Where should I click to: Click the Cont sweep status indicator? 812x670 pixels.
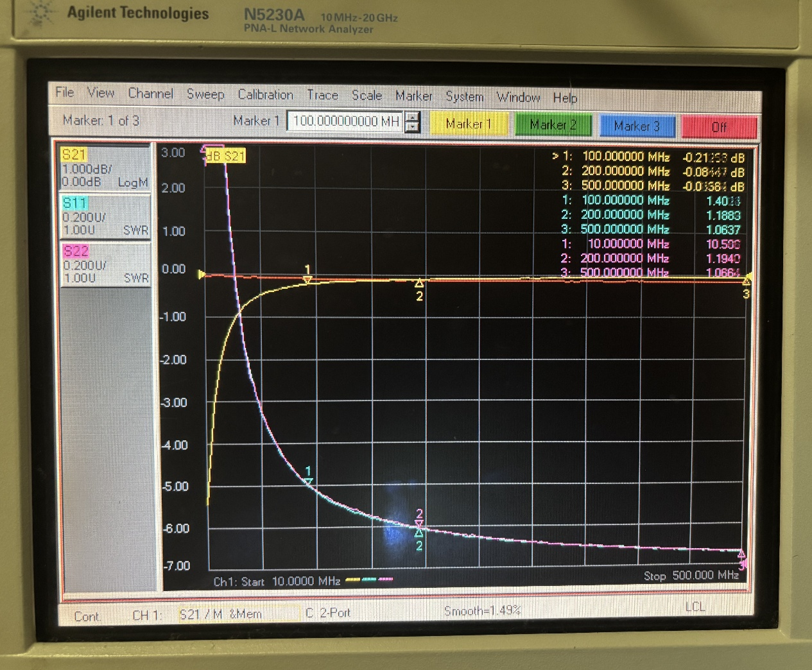[87, 616]
